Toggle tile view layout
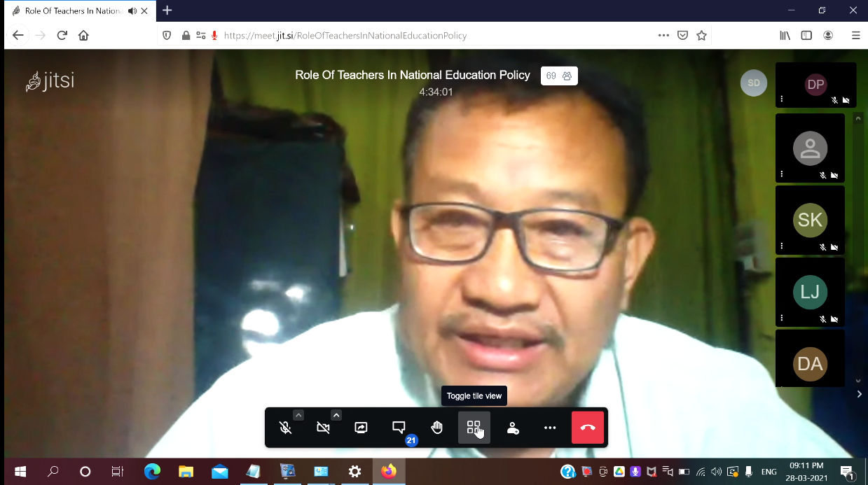This screenshot has height=485, width=868. tap(474, 428)
